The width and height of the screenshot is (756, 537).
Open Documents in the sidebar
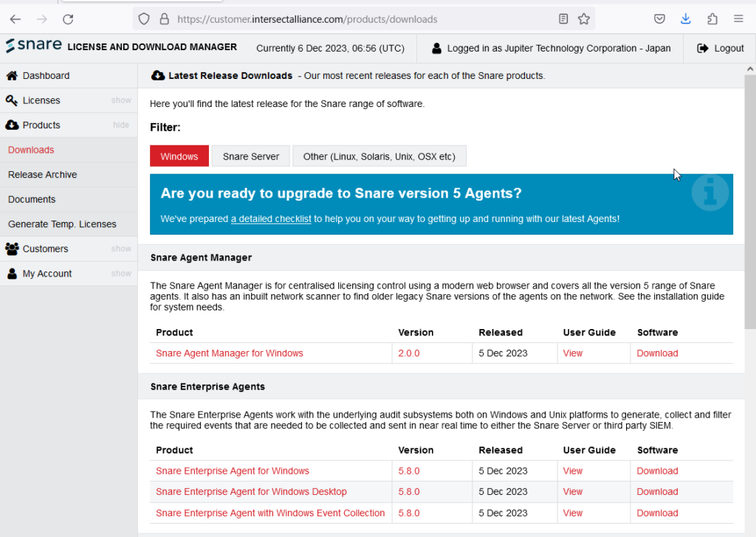pos(32,199)
